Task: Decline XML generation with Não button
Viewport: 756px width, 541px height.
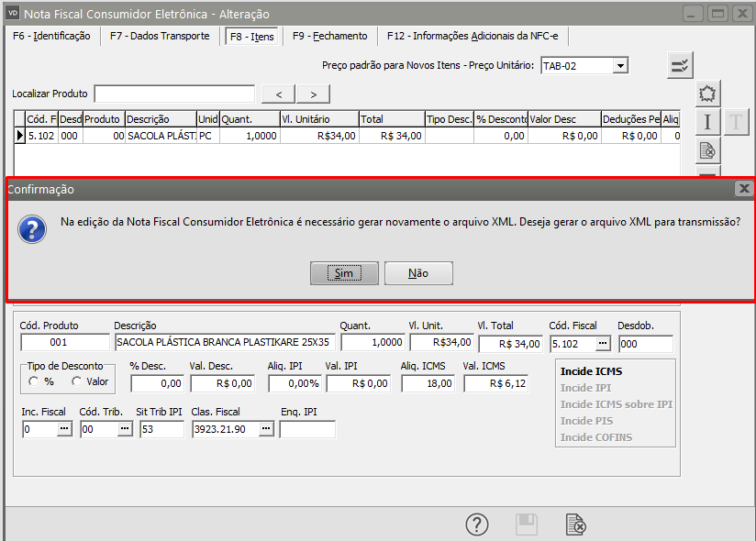Action: click(x=418, y=273)
